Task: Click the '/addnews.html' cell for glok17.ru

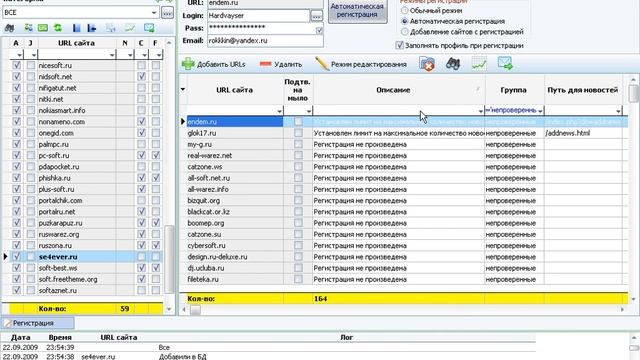Action: tap(583, 133)
